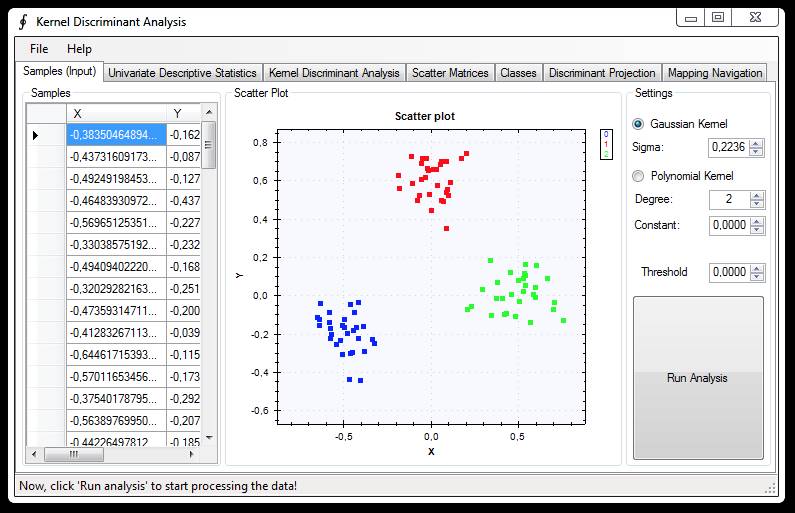Click the Degree value field
The width and height of the screenshot is (795, 513).
pos(729,199)
